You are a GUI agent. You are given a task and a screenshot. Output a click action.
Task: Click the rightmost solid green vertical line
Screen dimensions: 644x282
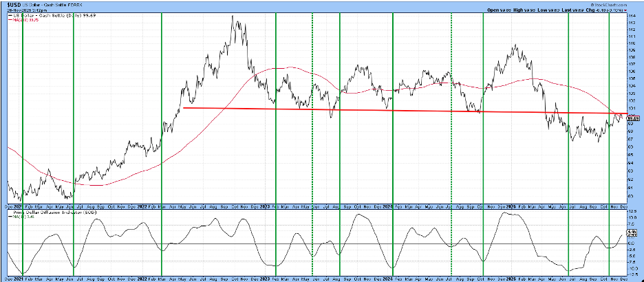pyautogui.click(x=609, y=138)
